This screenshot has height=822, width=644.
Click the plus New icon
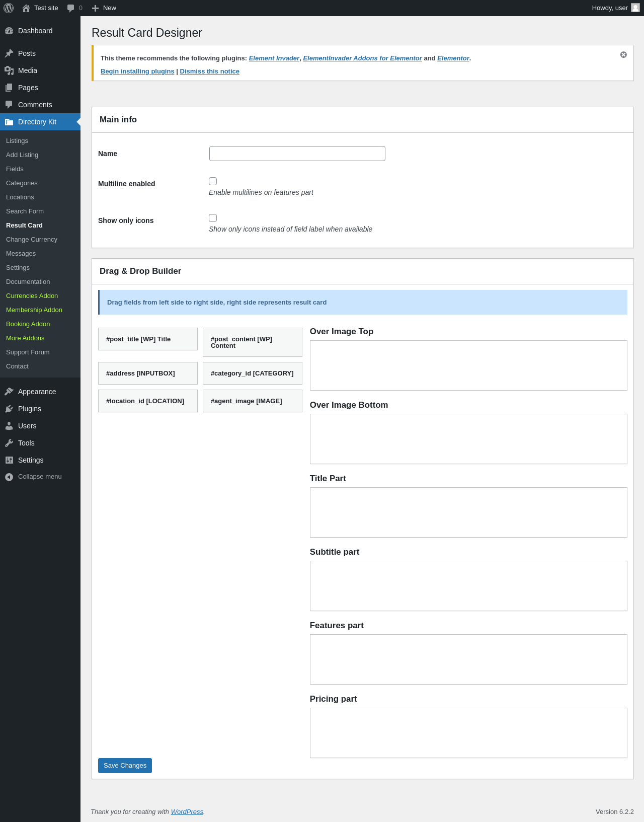click(96, 8)
